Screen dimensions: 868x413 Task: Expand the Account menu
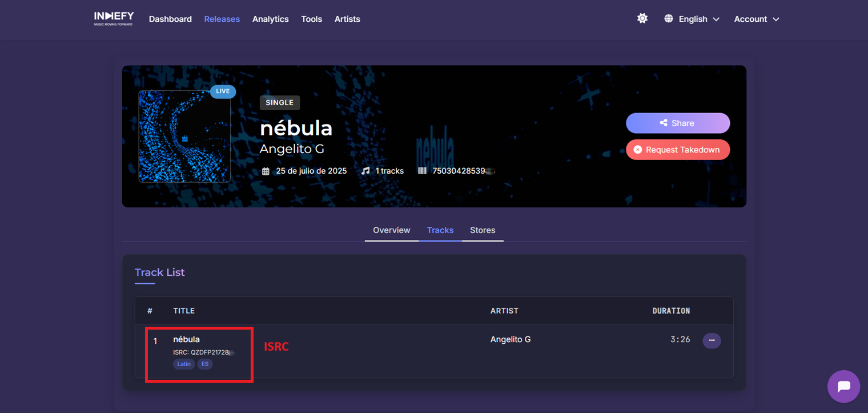coord(756,19)
